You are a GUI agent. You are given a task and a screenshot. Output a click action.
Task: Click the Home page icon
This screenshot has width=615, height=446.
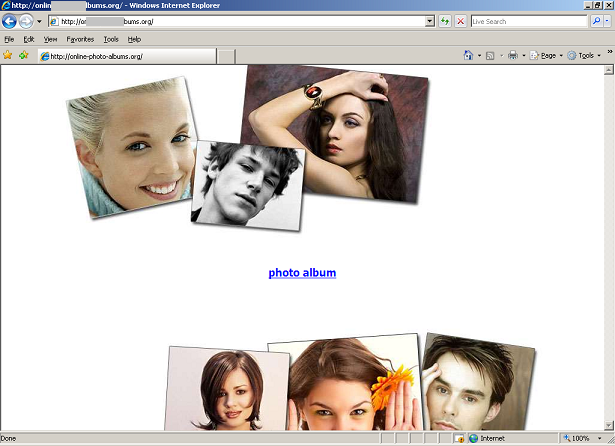pos(468,55)
